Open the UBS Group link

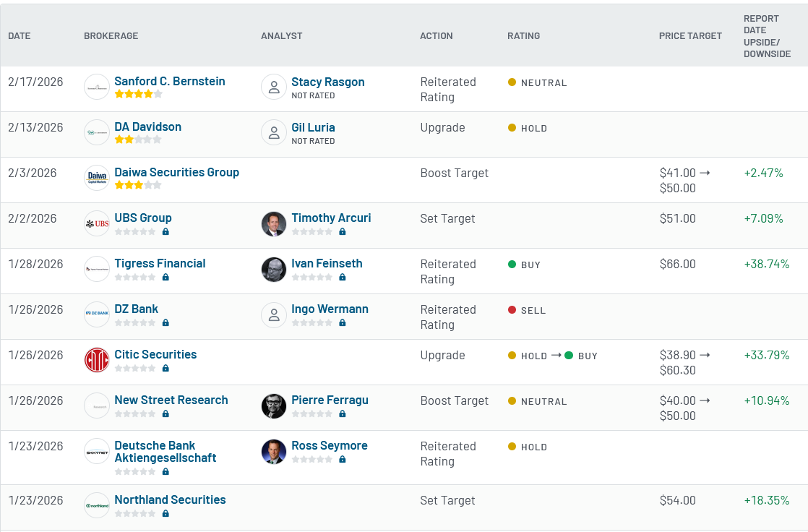(143, 218)
